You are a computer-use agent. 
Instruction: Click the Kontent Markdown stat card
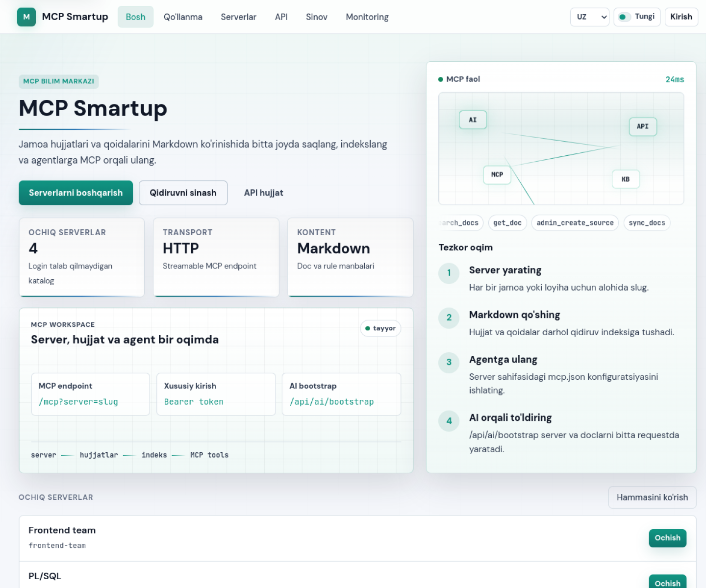[x=350, y=257]
